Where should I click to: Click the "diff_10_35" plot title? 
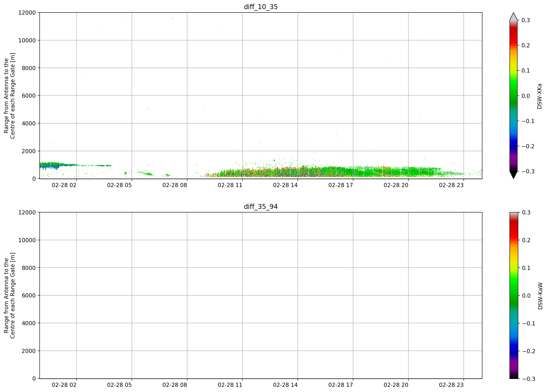coord(261,7)
